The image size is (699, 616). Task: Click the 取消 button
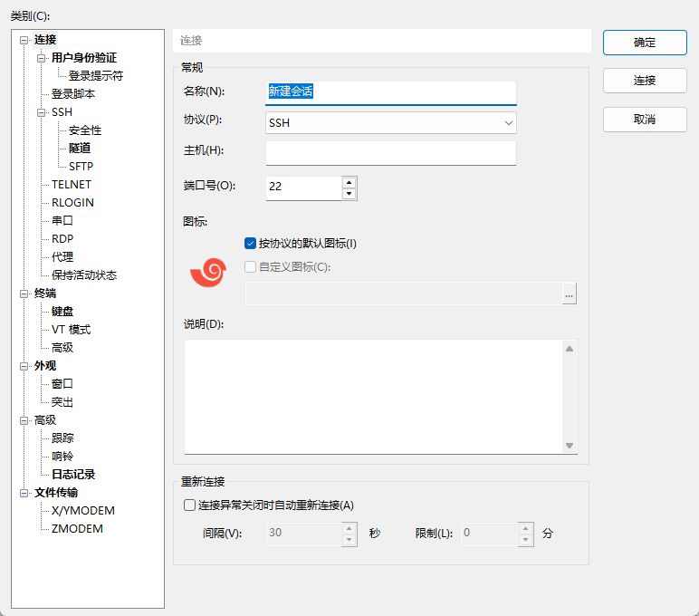tap(645, 119)
